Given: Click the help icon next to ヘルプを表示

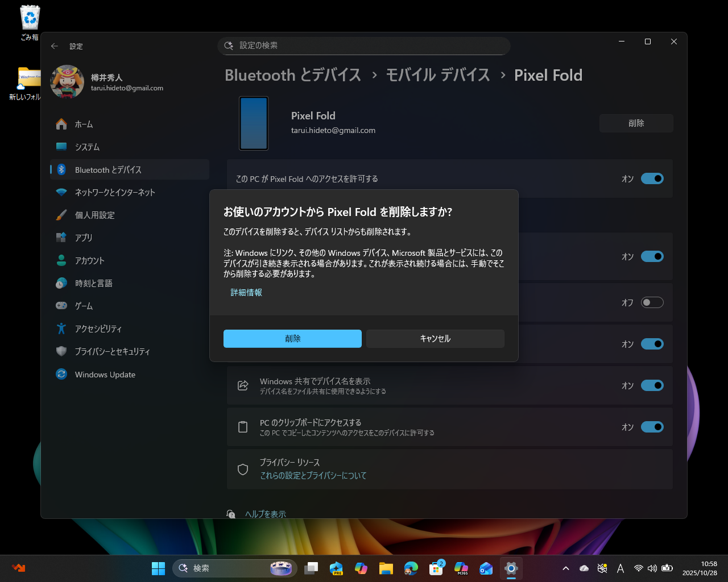Looking at the screenshot, I should (x=231, y=514).
